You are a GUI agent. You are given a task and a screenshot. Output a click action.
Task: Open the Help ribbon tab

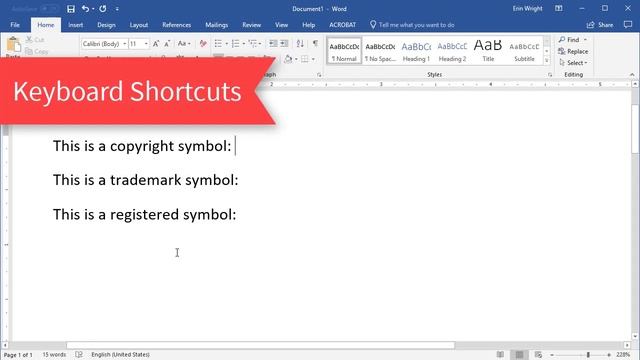pos(309,25)
